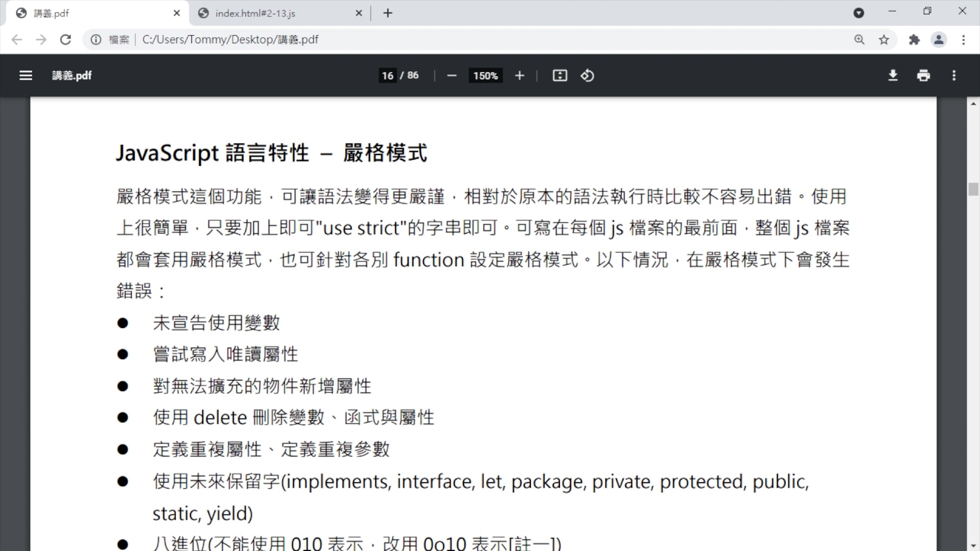Download the PDF file
980x551 pixels.
point(893,76)
